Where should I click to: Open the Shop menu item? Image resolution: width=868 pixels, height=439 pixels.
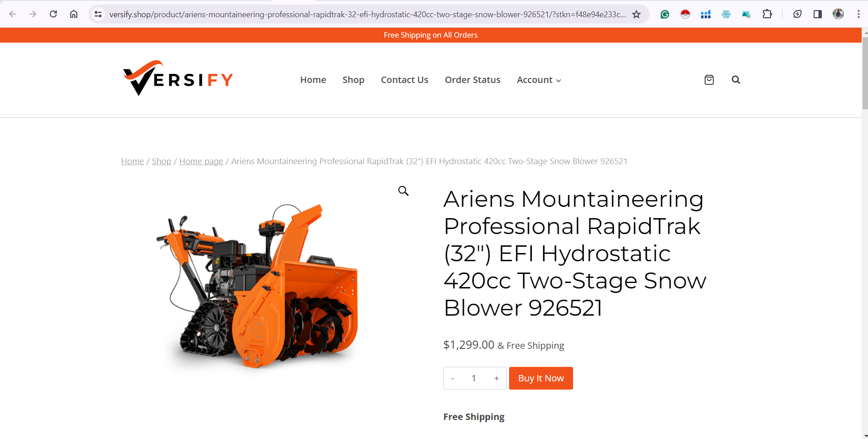[353, 80]
